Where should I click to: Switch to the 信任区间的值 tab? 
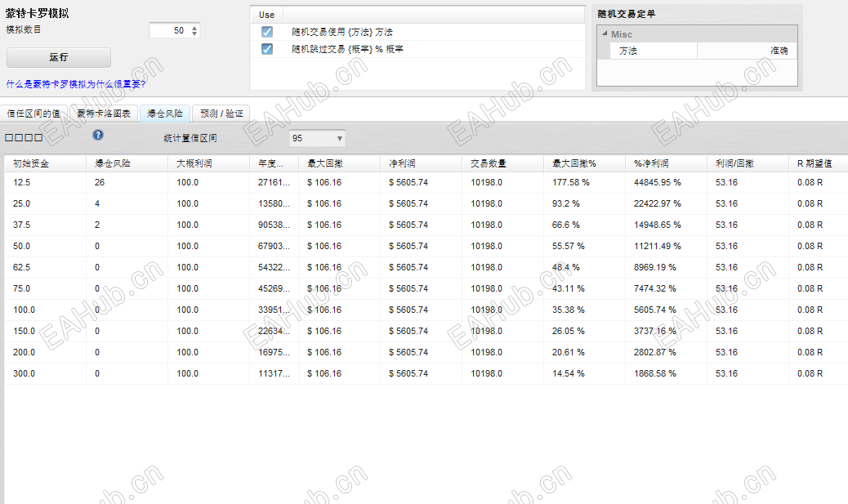33,114
